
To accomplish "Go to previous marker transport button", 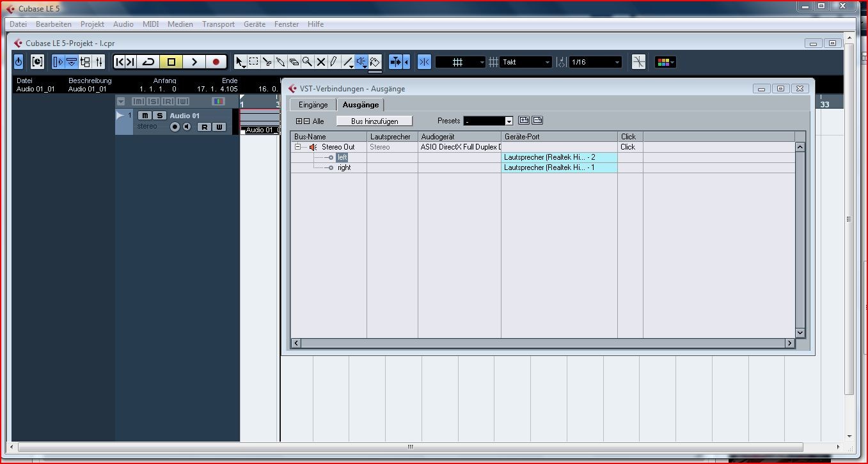I will 120,62.
